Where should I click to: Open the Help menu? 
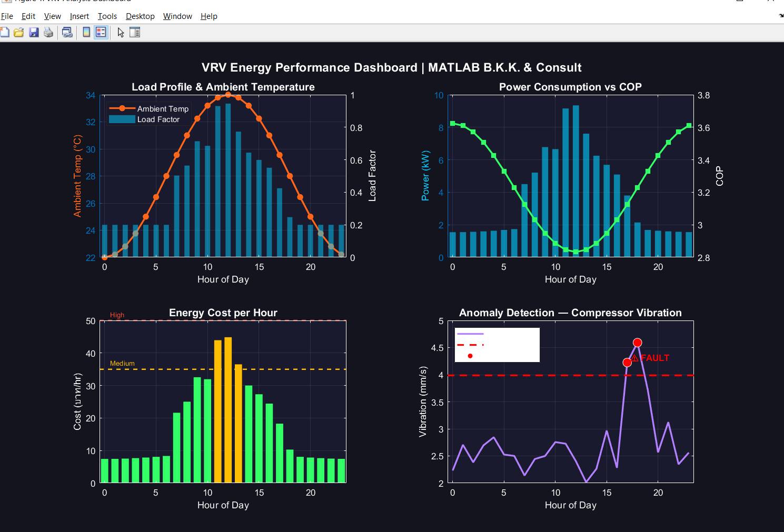click(209, 16)
